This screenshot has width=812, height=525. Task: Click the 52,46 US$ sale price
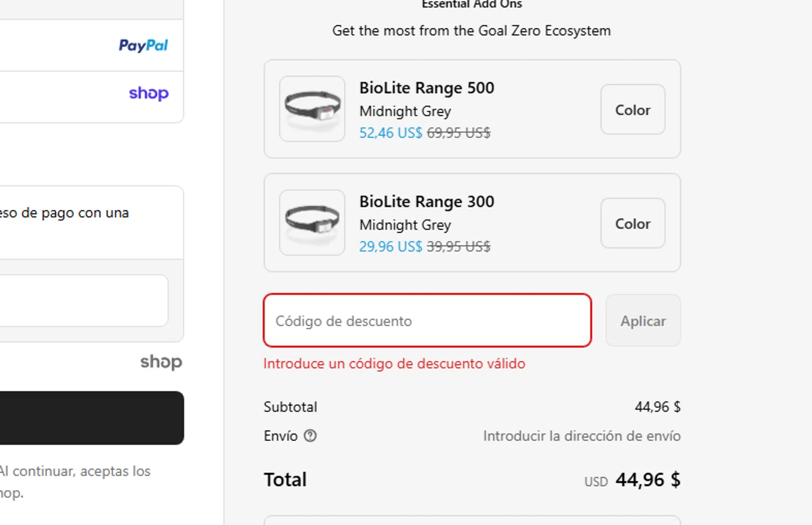coord(390,133)
